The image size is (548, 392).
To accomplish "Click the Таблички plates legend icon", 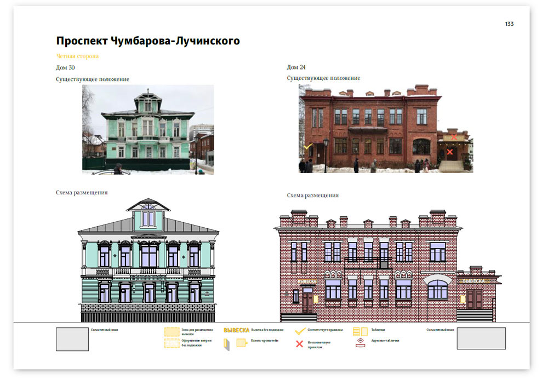I will [360, 331].
